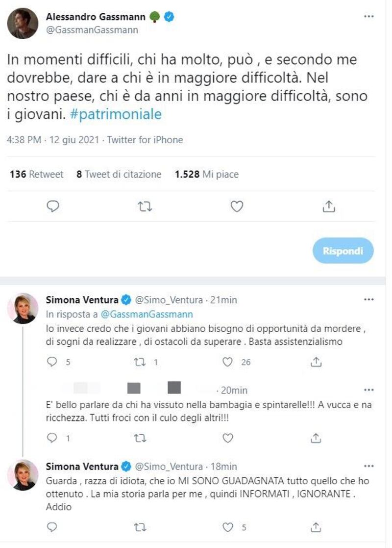Like Simona Ventura's 18min tweet
392x548 pixels.
click(x=227, y=527)
